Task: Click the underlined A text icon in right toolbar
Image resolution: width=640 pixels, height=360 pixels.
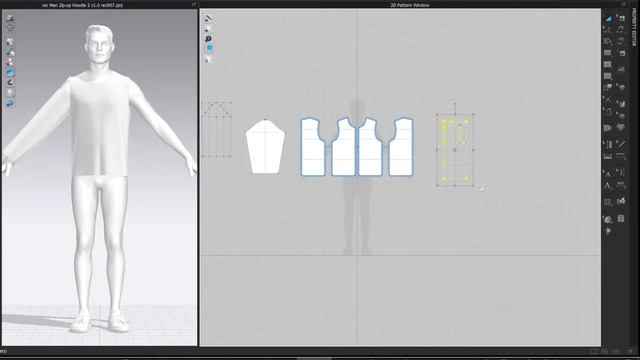Action: pyautogui.click(x=607, y=186)
